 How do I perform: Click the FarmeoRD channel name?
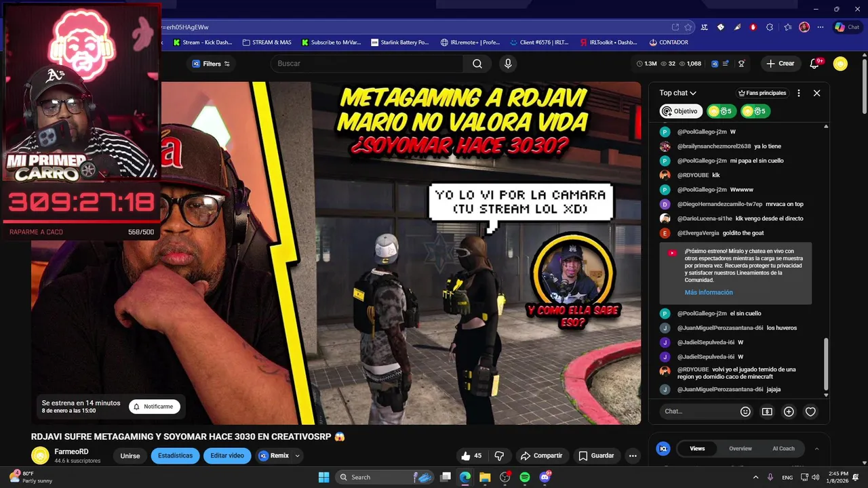coord(71,451)
